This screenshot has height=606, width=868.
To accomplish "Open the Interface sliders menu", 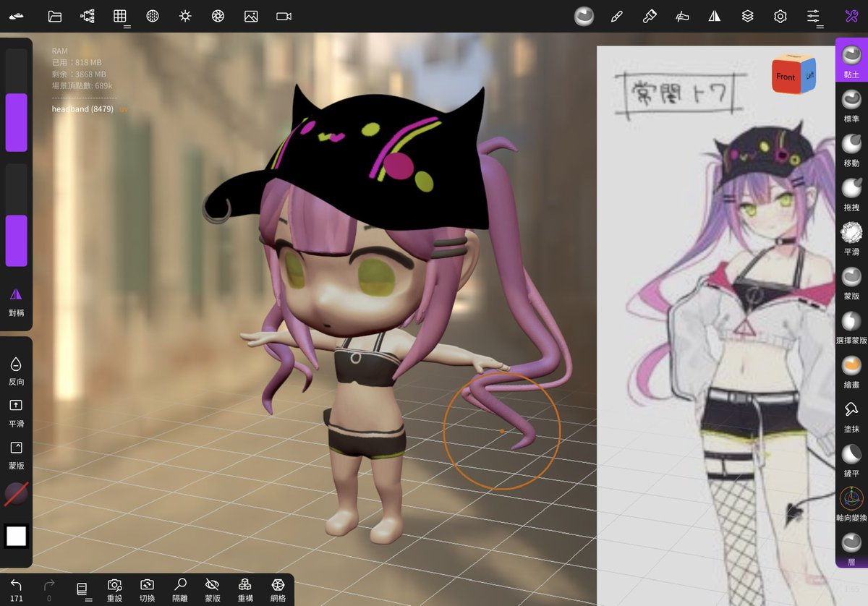I will click(813, 16).
